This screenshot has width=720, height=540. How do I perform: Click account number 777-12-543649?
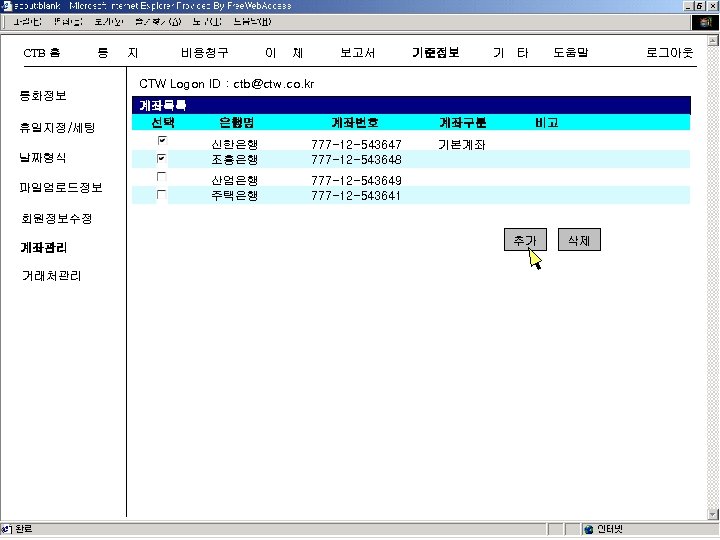tap(356, 180)
